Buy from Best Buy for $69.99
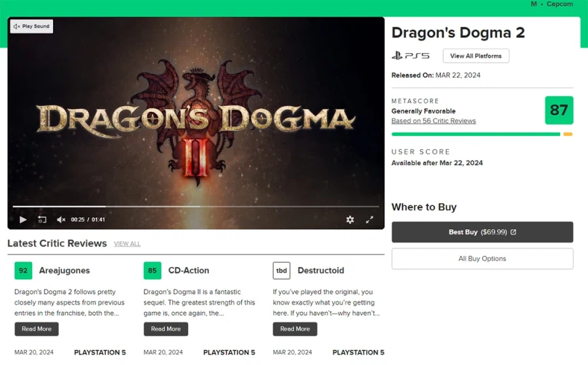 click(482, 232)
